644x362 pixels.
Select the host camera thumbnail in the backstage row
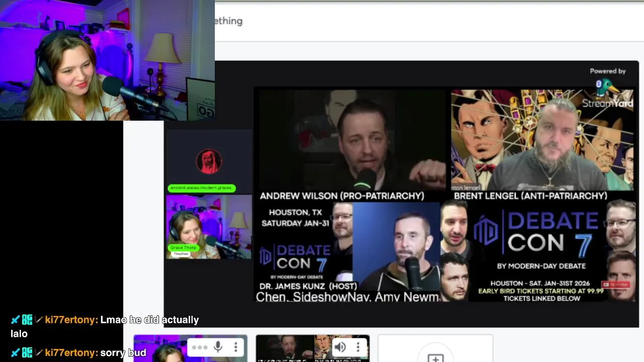190,348
